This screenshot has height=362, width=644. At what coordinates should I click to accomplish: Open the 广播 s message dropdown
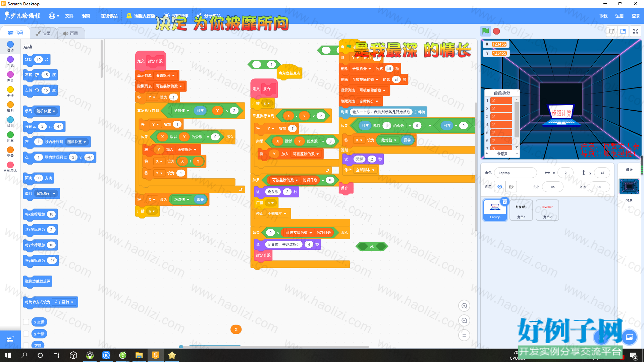click(267, 103)
